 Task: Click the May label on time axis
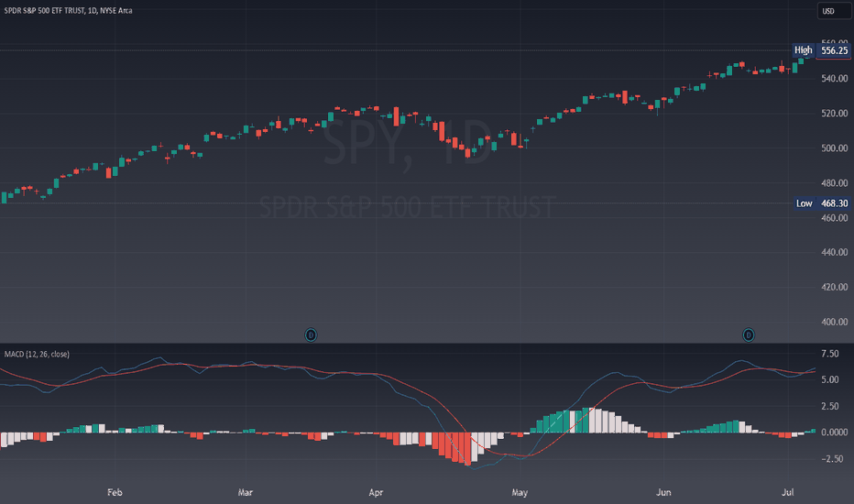click(520, 493)
